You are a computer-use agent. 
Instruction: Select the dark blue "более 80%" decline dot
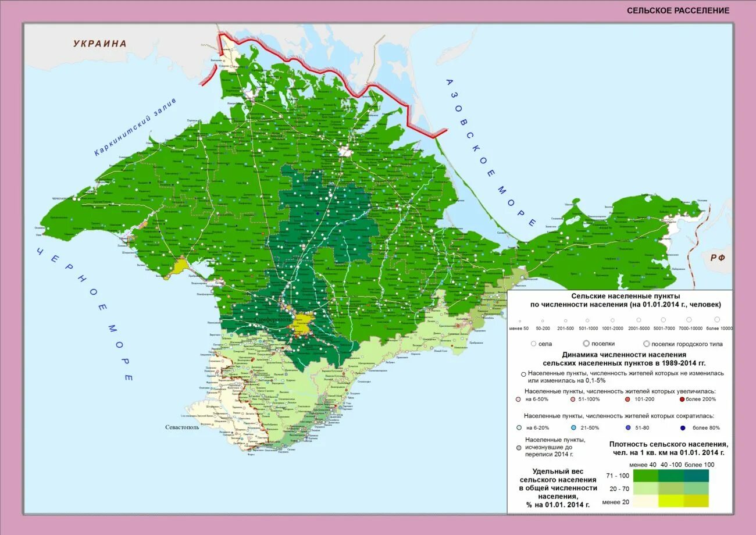pyautogui.click(x=683, y=428)
